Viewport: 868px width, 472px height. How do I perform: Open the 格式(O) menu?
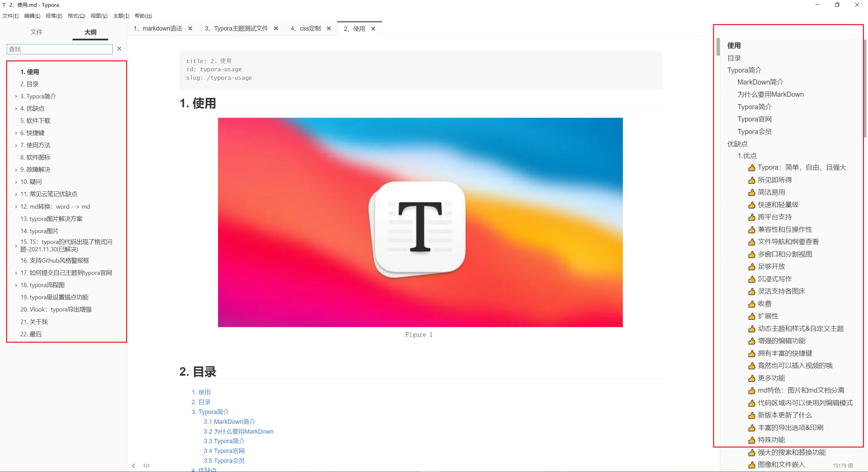pos(76,16)
